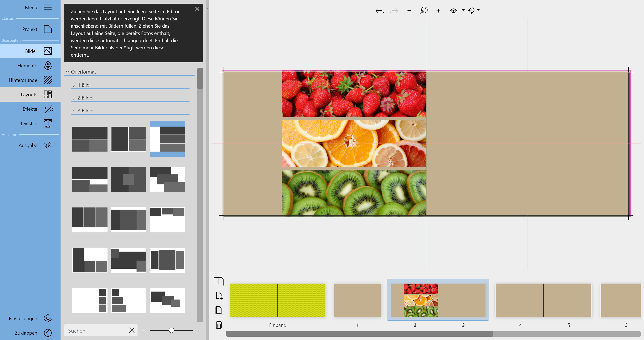Viewport: 644px width, 340px height.
Task: Click the undo arrow in top toolbar
Action: 380,11
